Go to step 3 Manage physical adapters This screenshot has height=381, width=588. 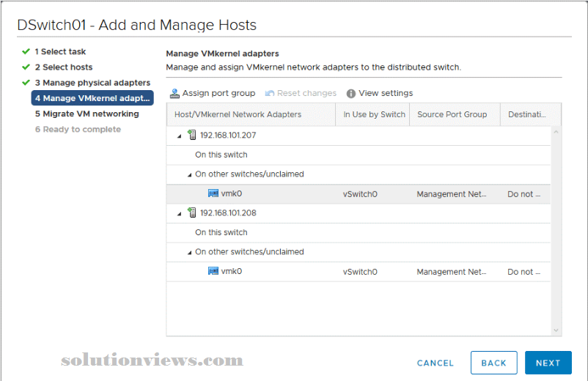[x=92, y=82]
